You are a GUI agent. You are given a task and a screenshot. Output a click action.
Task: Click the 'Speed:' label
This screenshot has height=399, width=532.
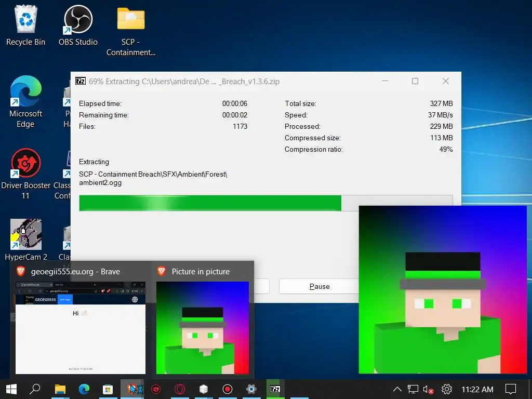[x=296, y=115]
